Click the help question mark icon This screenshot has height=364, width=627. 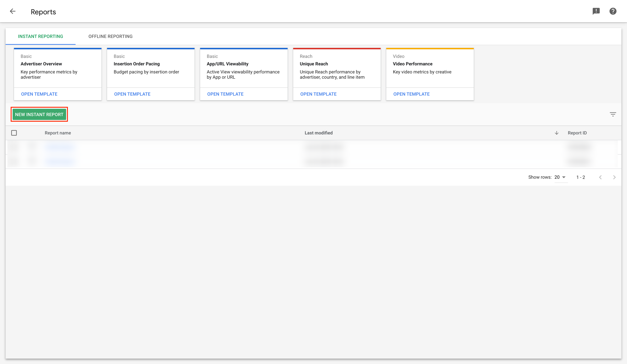pos(613,11)
